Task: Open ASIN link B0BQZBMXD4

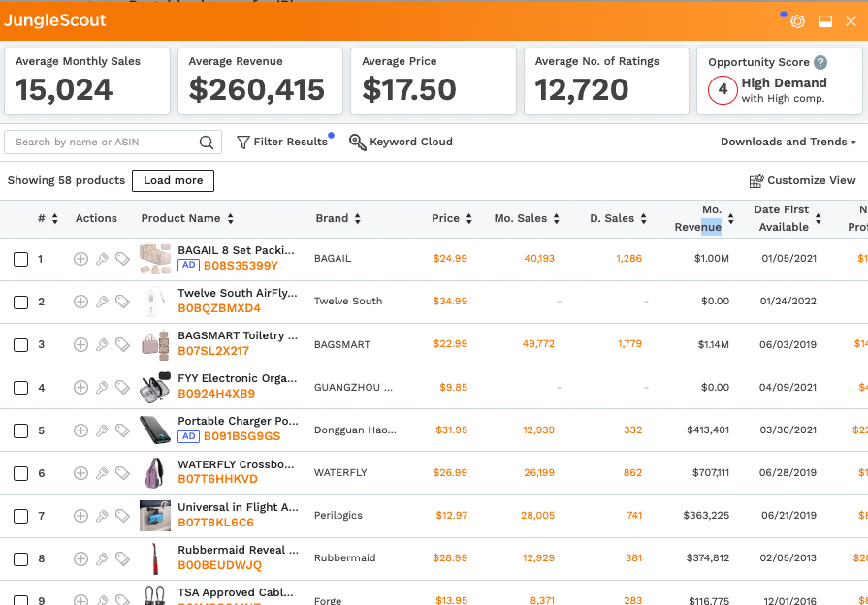Action: (x=219, y=308)
